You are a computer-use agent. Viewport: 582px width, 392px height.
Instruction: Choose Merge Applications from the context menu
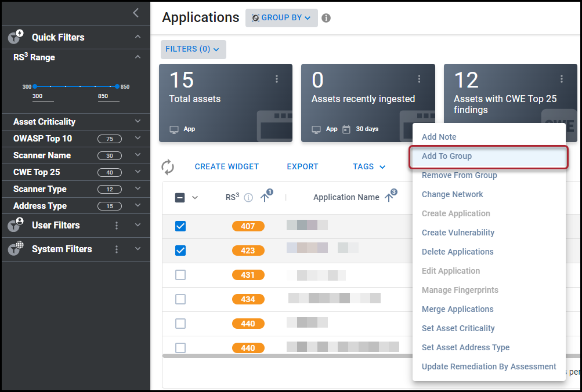click(457, 309)
